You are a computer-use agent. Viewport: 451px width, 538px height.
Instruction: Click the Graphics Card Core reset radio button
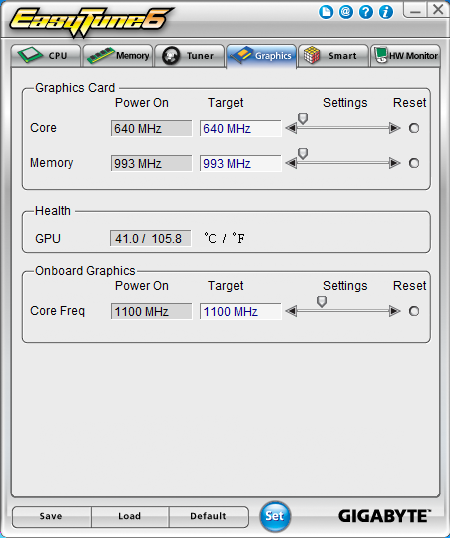click(x=414, y=128)
